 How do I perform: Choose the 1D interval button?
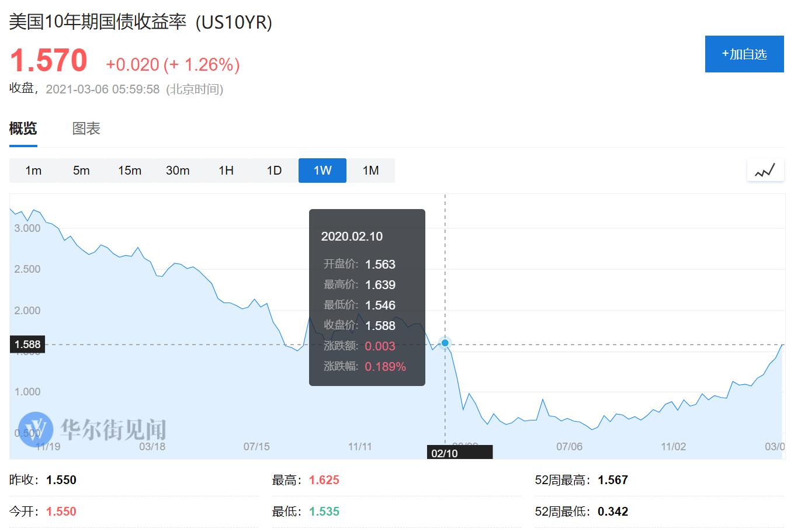(x=274, y=171)
